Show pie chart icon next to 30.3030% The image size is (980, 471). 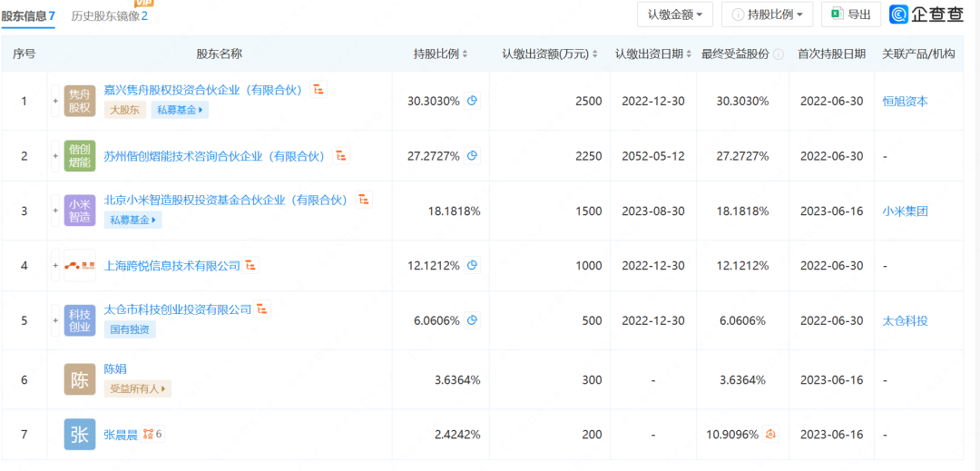click(x=473, y=101)
